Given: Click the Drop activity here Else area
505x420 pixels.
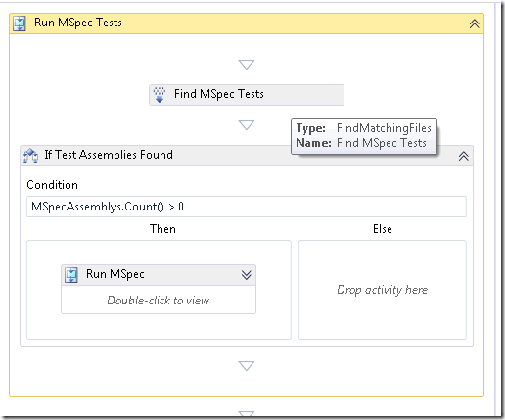Looking at the screenshot, I should pos(383,290).
